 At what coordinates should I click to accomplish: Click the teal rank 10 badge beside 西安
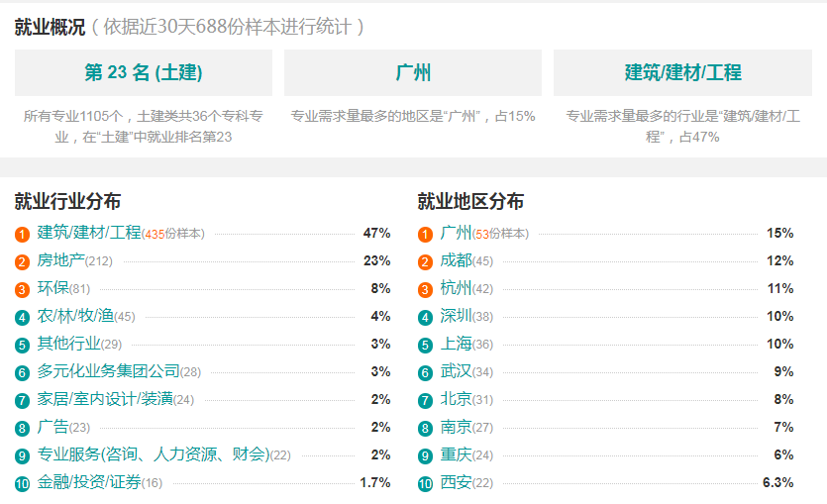pos(425,483)
